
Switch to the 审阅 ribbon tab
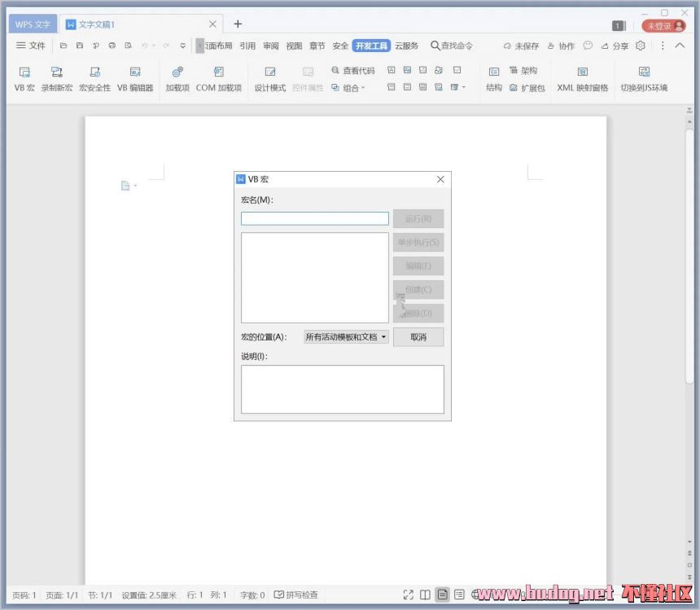tap(271, 46)
